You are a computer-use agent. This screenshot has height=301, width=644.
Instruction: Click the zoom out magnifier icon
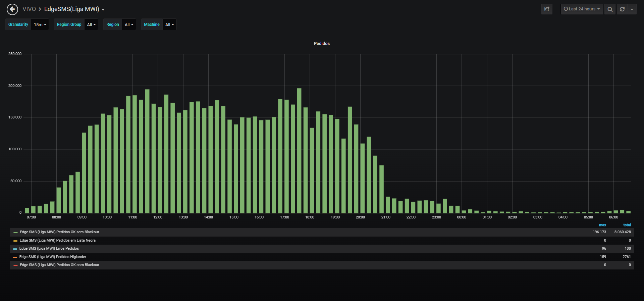click(x=610, y=9)
